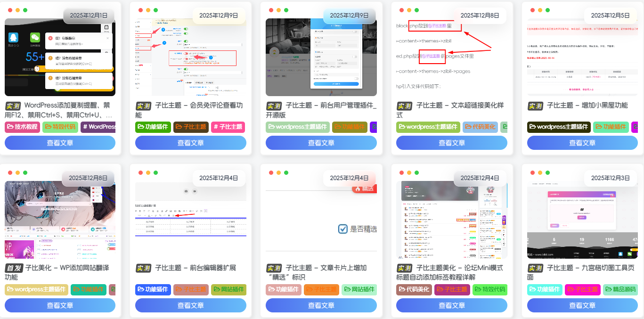The height and width of the screenshot is (319, 644).
Task: Select the 特效代码 tag on the first card
Action: [x=61, y=127]
